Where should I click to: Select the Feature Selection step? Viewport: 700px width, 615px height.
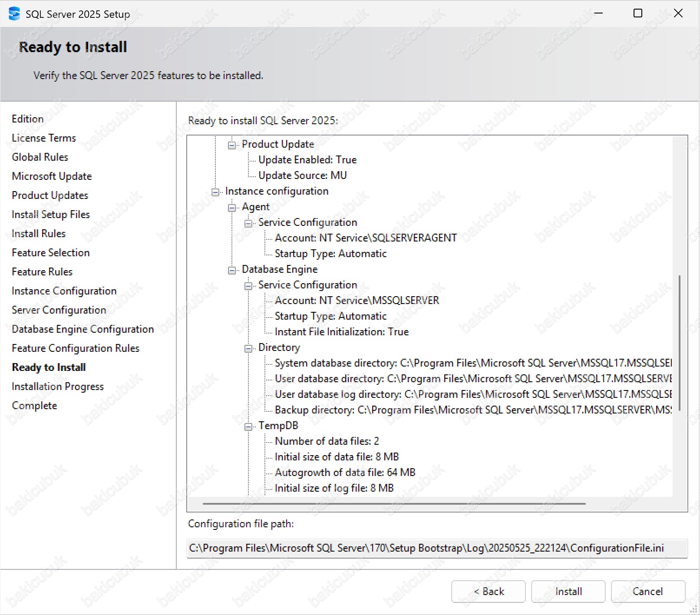tap(51, 253)
